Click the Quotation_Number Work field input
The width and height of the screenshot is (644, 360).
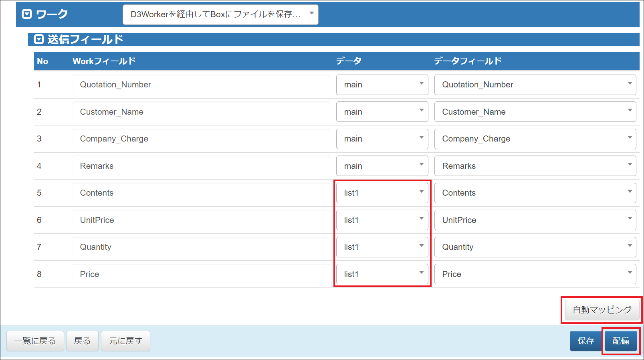201,85
